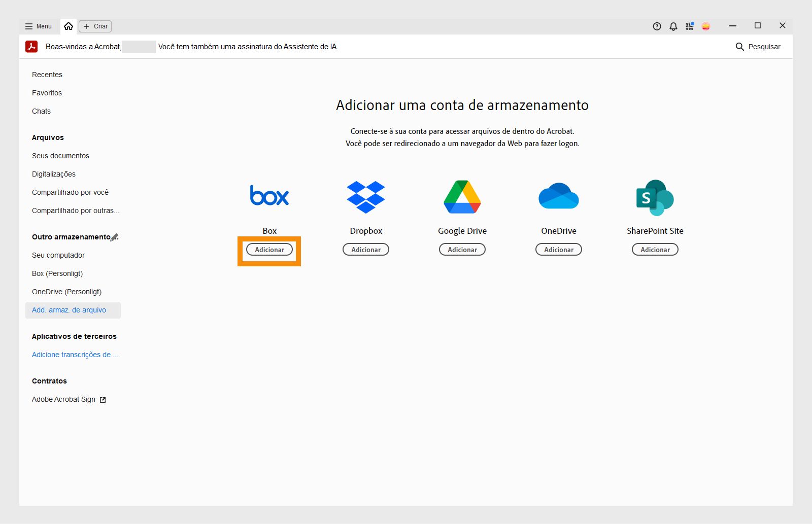Click the Criar button

(x=95, y=26)
